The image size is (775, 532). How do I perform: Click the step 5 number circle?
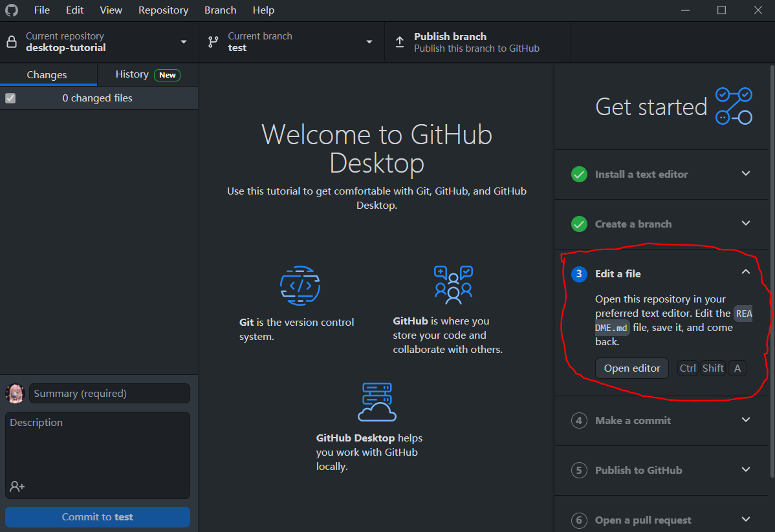[x=579, y=470]
